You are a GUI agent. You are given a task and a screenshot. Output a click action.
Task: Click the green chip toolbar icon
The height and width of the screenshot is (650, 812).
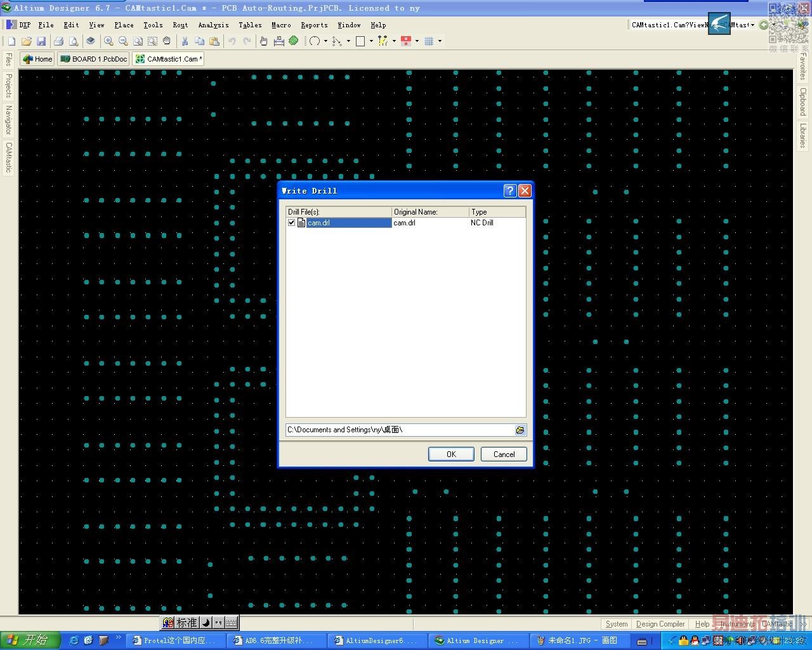294,41
